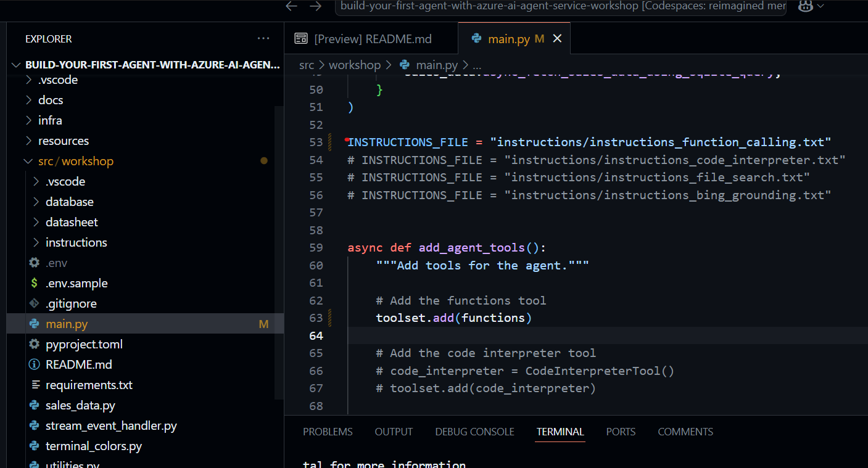Open the .gitignore file
Image resolution: width=868 pixels, height=468 pixels.
(x=70, y=303)
